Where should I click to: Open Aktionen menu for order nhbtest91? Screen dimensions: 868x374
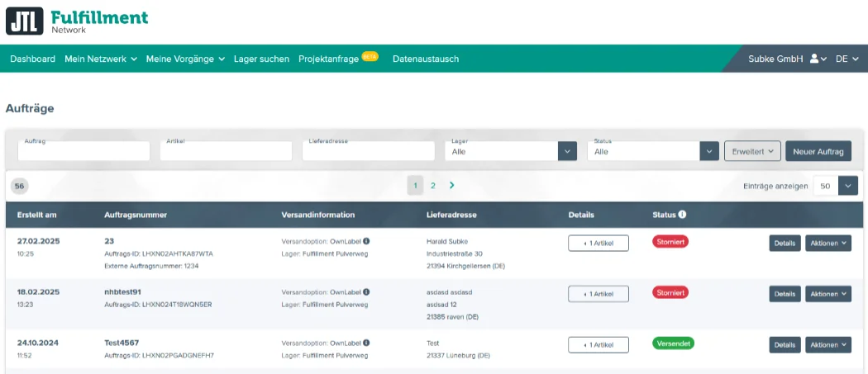pyautogui.click(x=827, y=294)
